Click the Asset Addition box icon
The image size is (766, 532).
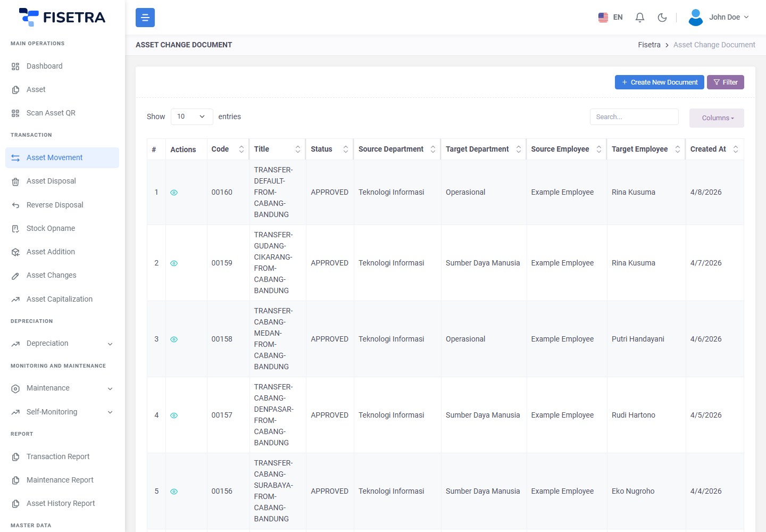(15, 252)
